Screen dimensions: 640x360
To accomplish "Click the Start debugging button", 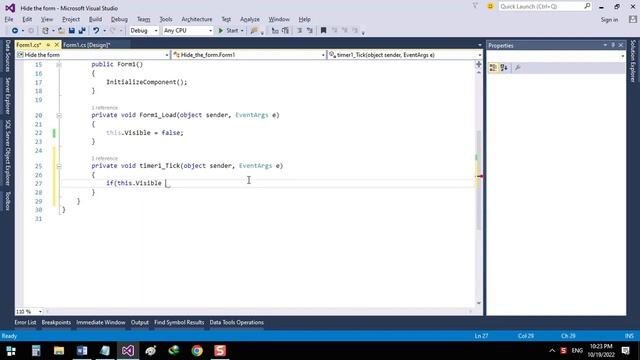I will (x=228, y=31).
